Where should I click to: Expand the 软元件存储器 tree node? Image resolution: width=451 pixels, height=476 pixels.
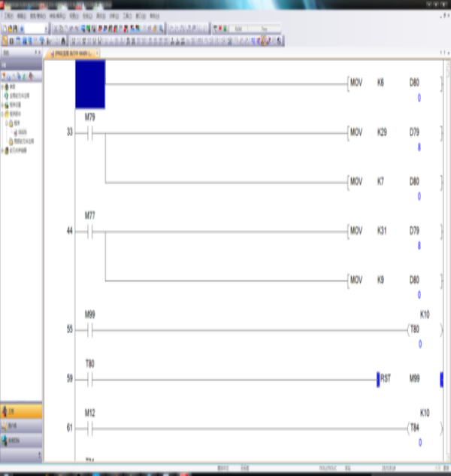coord(2,149)
